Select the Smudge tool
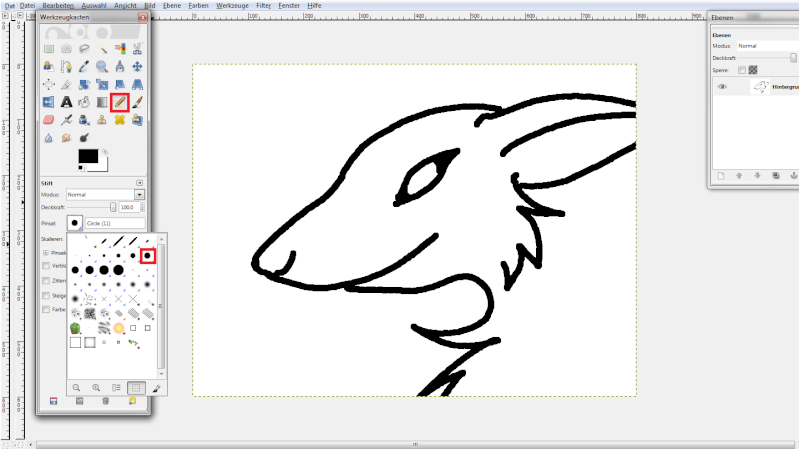799x449 pixels. coord(66,138)
